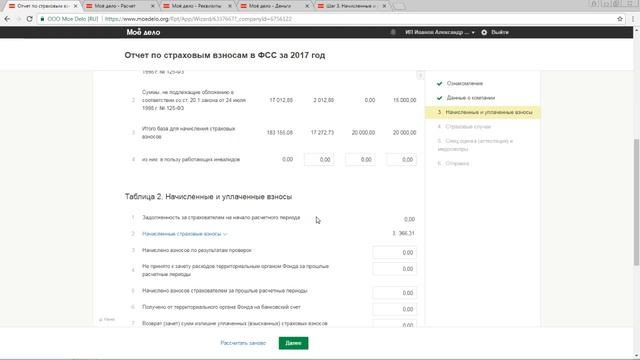Reload the page with the refresh icon

[x=29, y=19]
